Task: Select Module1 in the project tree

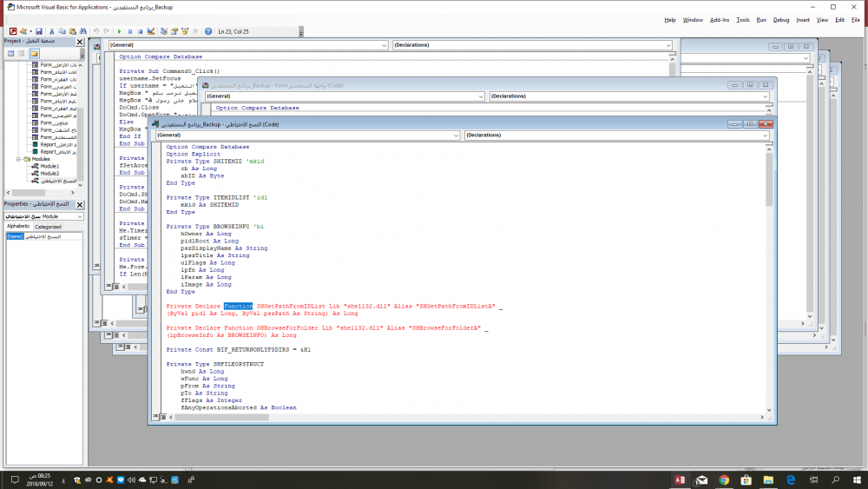Action: tap(49, 166)
